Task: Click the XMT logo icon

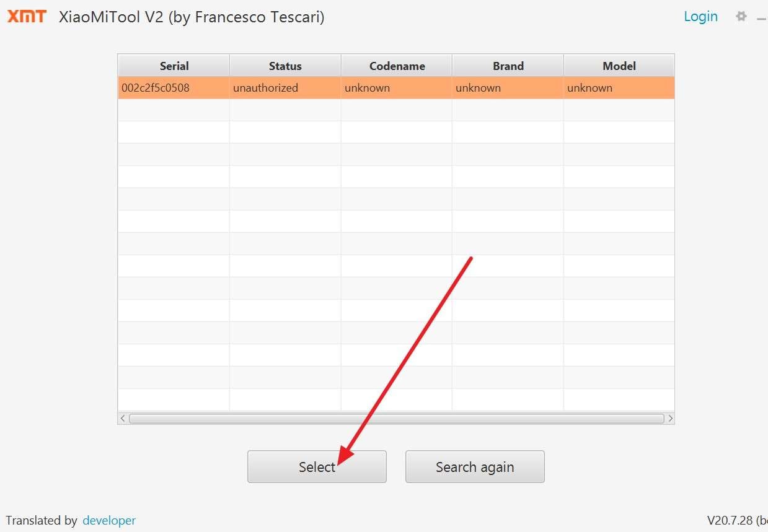Action: 27,17
